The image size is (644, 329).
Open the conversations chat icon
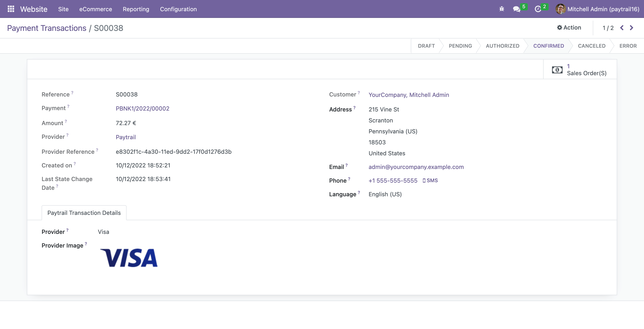[x=517, y=9]
